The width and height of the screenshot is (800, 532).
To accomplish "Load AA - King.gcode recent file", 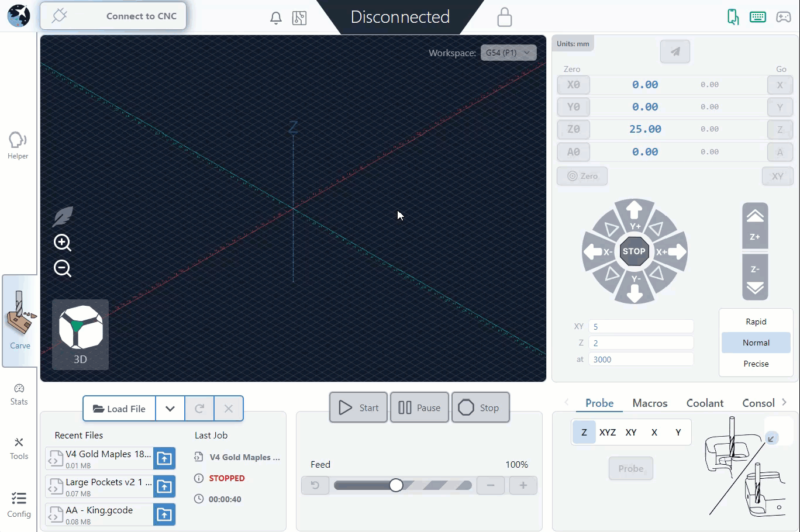I will point(164,514).
